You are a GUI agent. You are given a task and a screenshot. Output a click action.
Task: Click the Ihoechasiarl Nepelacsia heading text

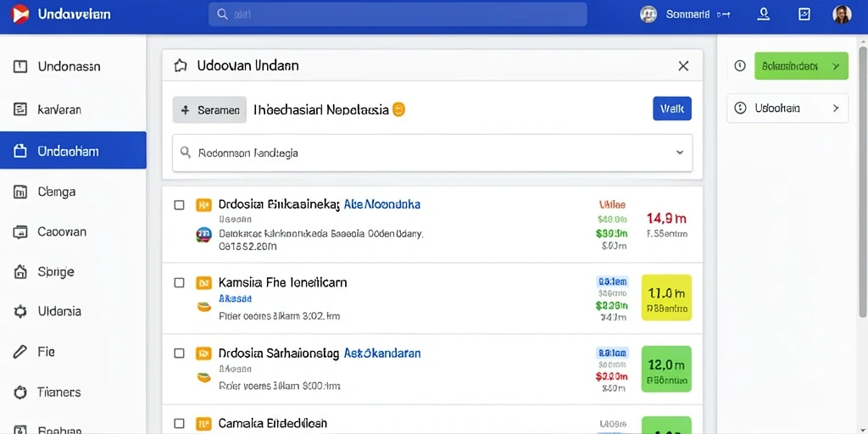click(x=321, y=109)
